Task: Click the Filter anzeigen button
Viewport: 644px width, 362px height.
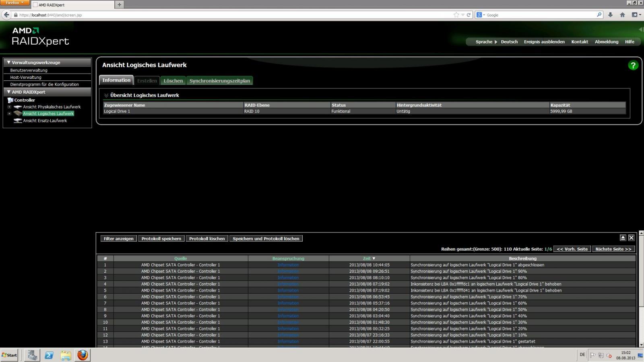Action: click(x=119, y=239)
